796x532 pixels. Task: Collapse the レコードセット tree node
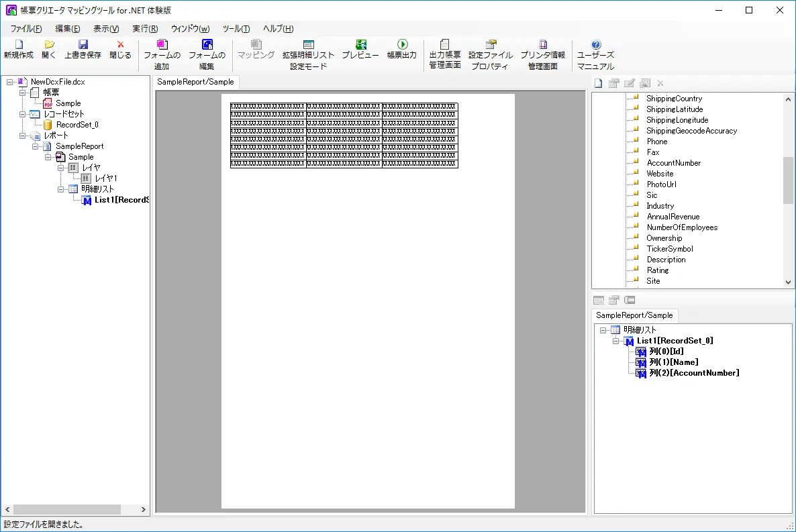click(x=23, y=114)
